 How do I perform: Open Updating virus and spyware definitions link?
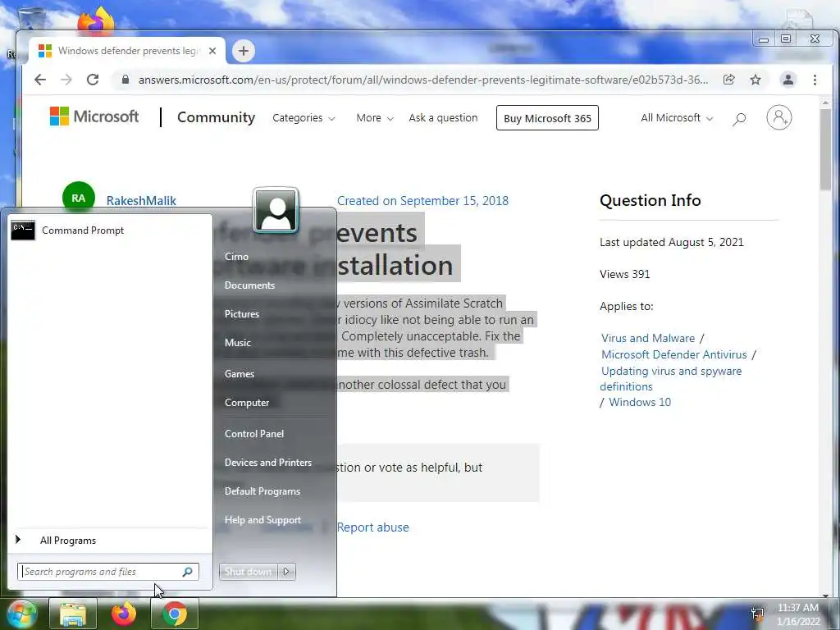point(671,379)
